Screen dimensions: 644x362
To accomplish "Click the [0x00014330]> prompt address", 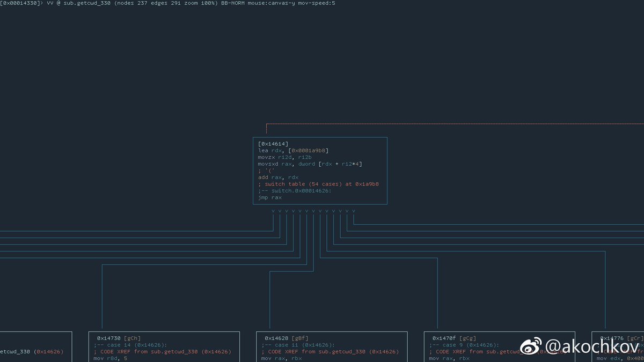I will click(21, 3).
